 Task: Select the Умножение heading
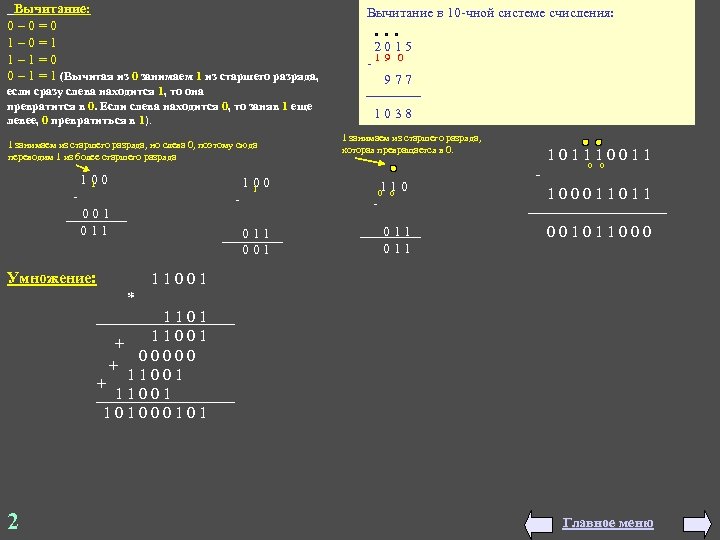(x=51, y=278)
